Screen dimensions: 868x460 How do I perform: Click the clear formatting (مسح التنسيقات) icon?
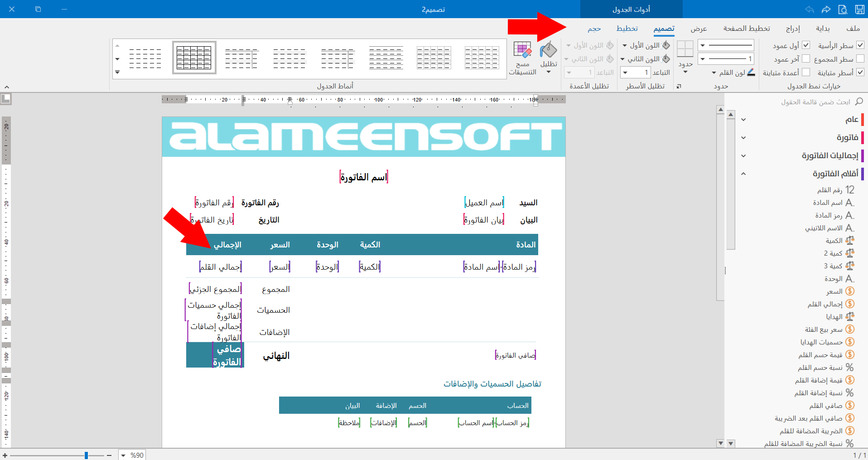click(x=522, y=50)
